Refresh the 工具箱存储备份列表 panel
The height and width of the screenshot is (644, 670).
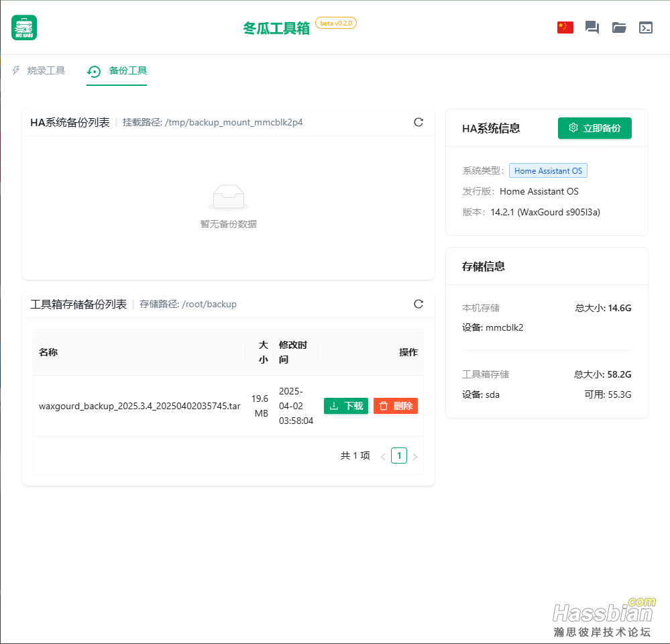[418, 304]
